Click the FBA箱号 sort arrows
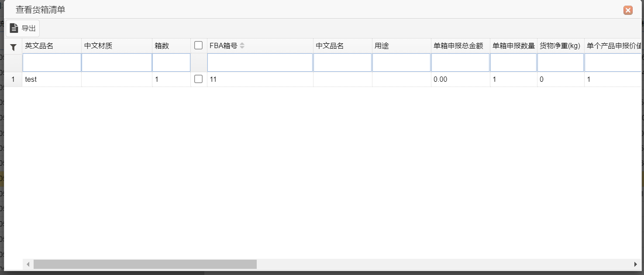Screen dimensions: 644x275 [x=242, y=46]
